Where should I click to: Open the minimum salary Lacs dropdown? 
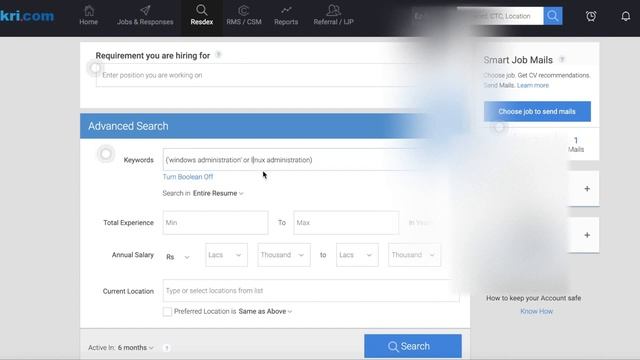coord(227,255)
